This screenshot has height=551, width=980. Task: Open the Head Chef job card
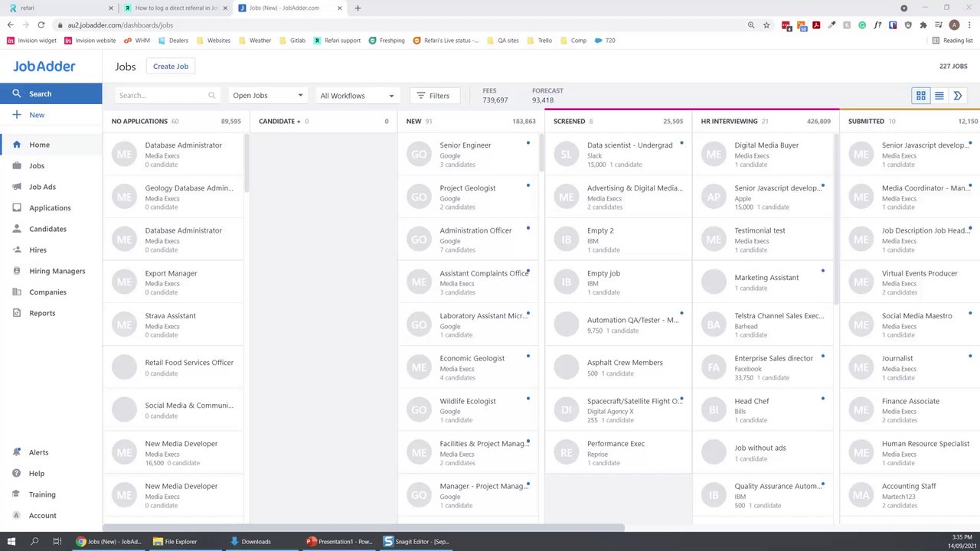coord(763,410)
